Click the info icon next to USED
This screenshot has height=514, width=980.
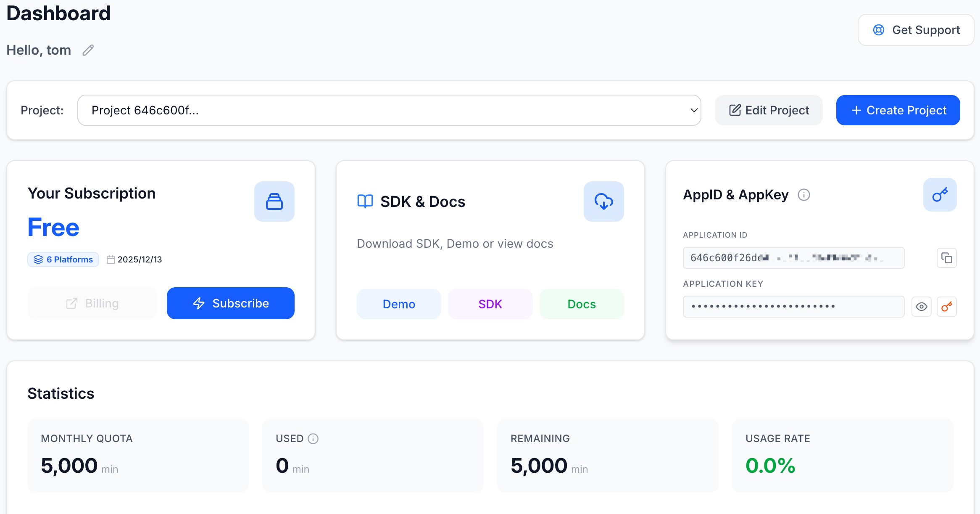[313, 438]
